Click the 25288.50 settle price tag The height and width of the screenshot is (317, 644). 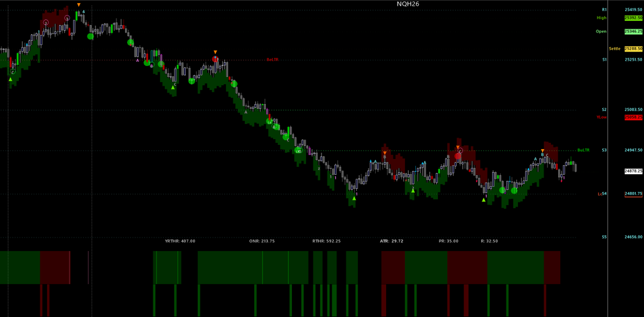tap(633, 49)
